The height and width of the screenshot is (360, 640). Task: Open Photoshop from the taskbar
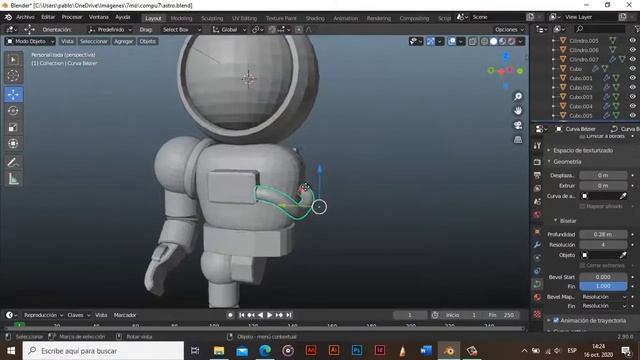tap(357, 351)
